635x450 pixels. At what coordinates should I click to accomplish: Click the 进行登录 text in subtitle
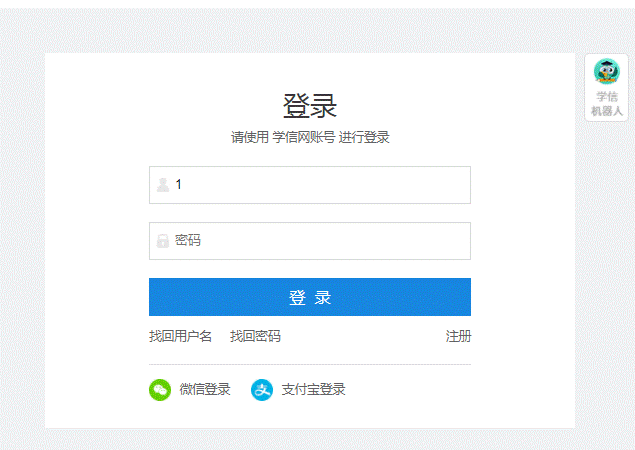click(x=364, y=138)
